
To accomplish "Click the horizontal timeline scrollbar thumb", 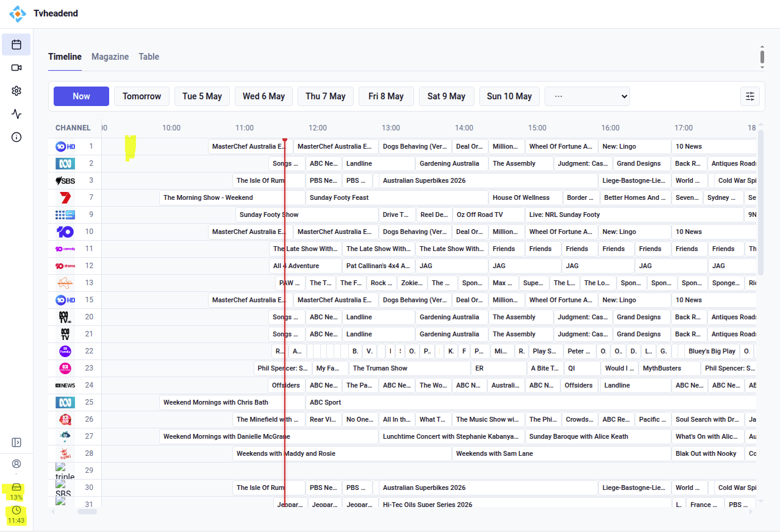I will tap(87, 511).
